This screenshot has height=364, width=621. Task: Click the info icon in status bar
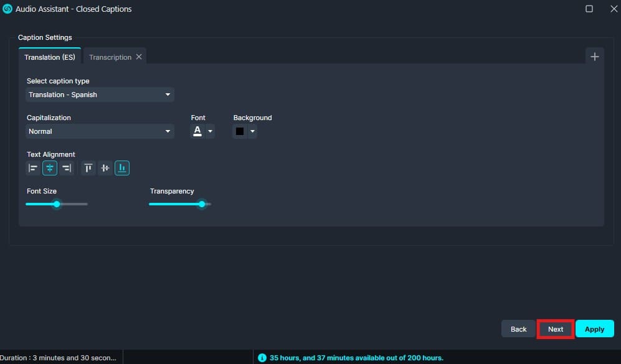point(262,358)
